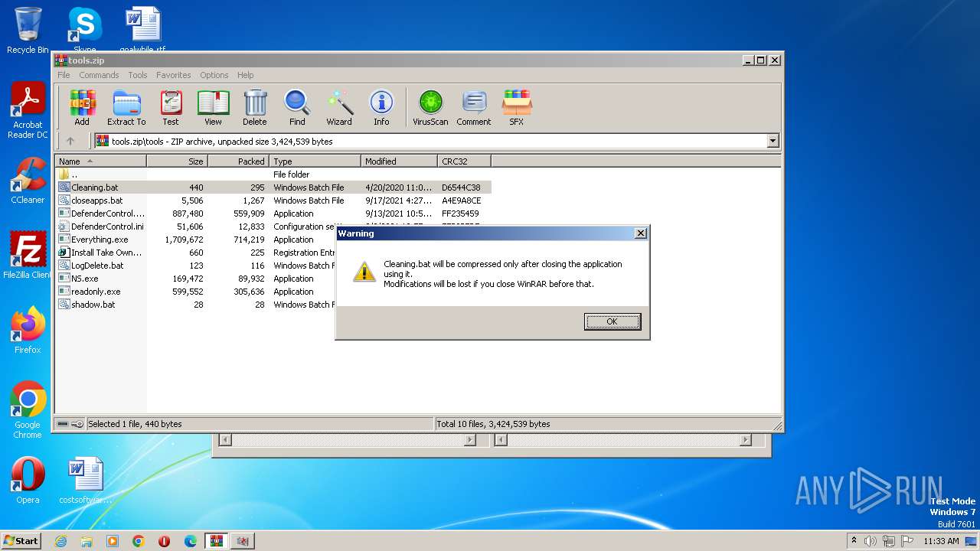The height and width of the screenshot is (551, 980).
Task: Expand the address path dropdown
Action: point(773,141)
